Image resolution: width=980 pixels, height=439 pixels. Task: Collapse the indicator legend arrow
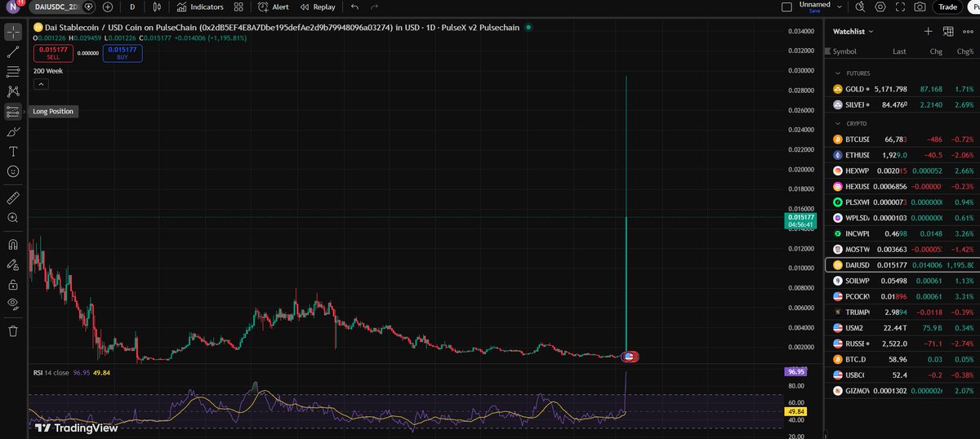pos(39,85)
